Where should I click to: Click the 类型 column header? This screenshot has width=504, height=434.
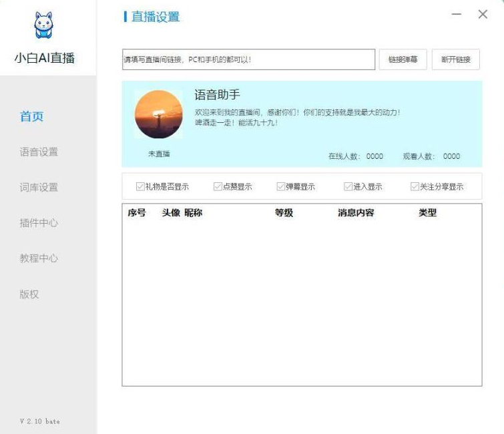click(427, 213)
